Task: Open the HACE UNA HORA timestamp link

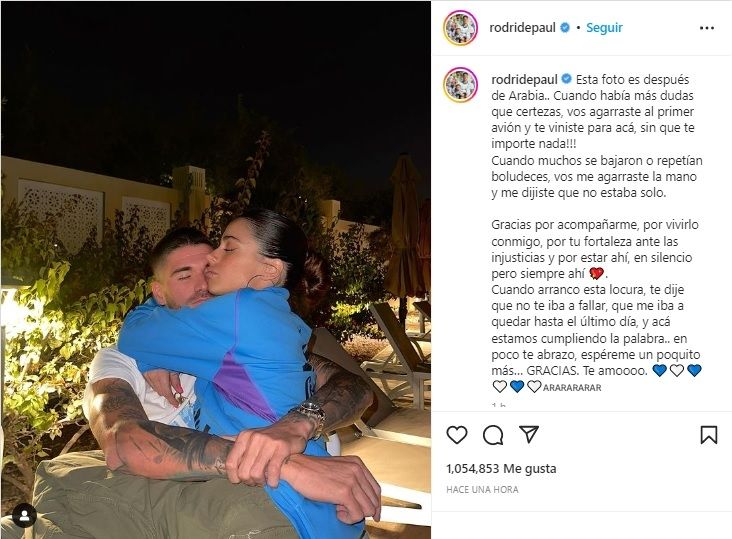Action: coord(482,490)
